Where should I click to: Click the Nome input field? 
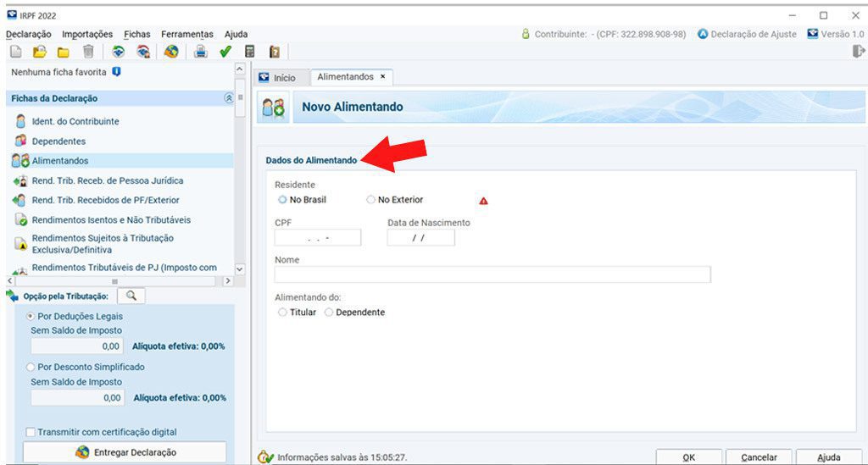492,274
